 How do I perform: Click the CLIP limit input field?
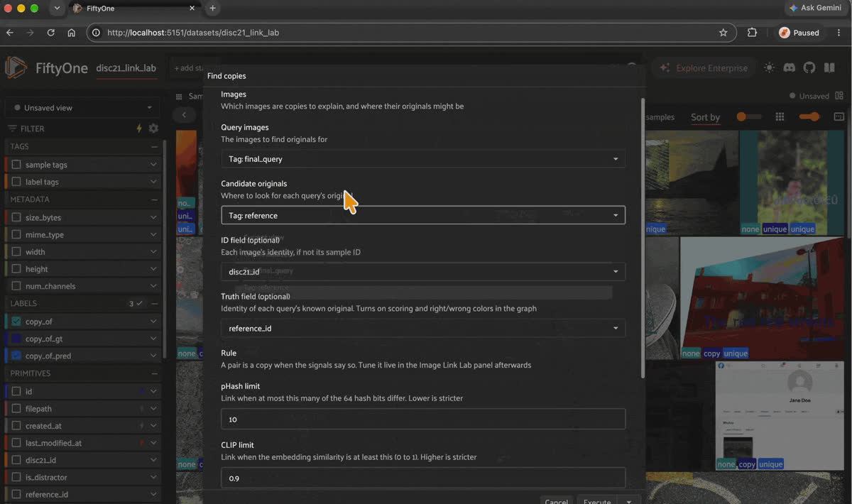[x=423, y=478]
